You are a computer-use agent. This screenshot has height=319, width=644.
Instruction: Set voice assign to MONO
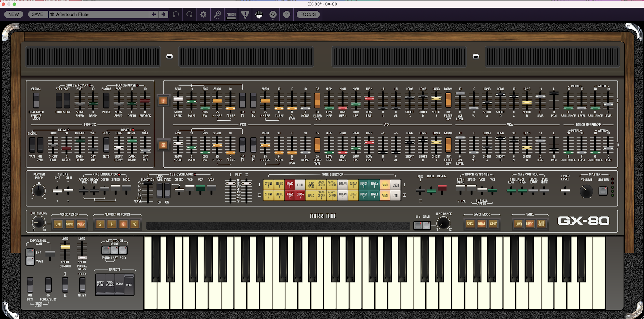pos(70,224)
